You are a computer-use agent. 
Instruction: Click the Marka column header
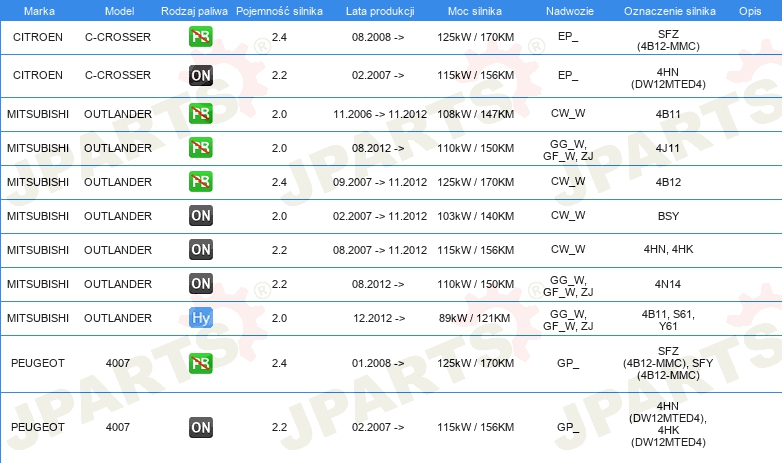(39, 11)
